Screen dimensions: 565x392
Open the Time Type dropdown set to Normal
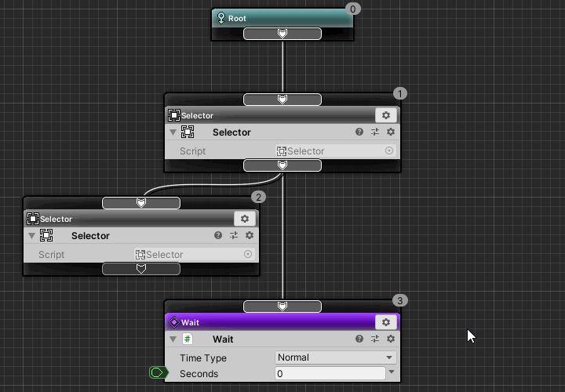pyautogui.click(x=335, y=358)
